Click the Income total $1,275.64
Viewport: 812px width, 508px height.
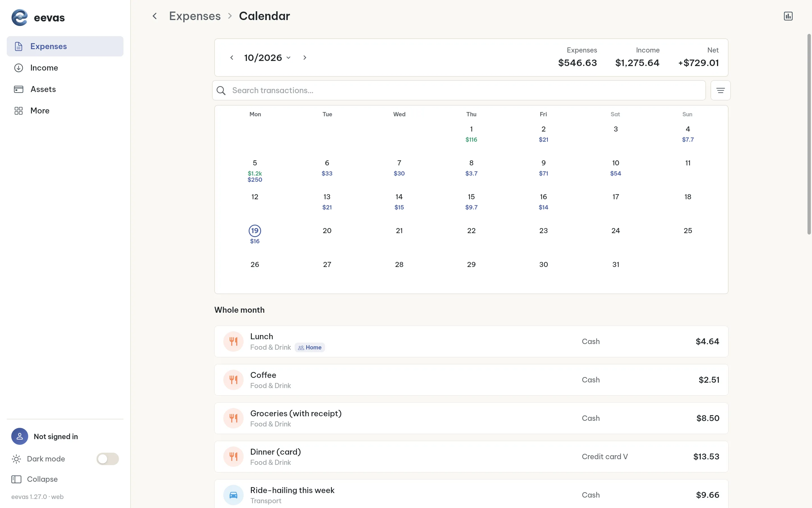[x=637, y=63]
